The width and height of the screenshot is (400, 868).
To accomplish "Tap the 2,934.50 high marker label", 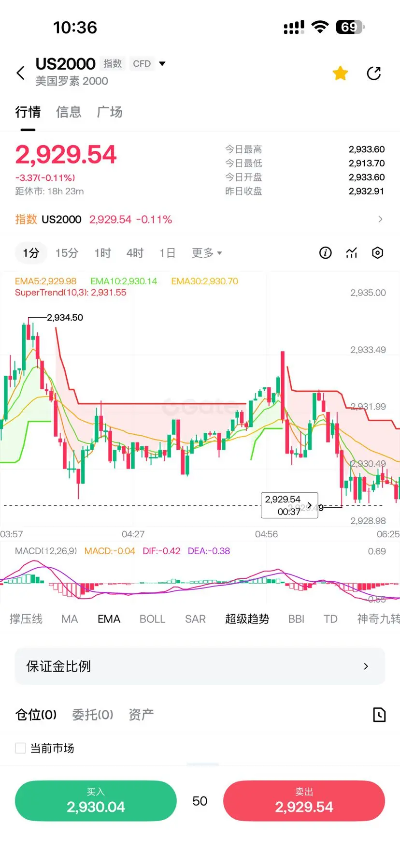I will 65,317.
